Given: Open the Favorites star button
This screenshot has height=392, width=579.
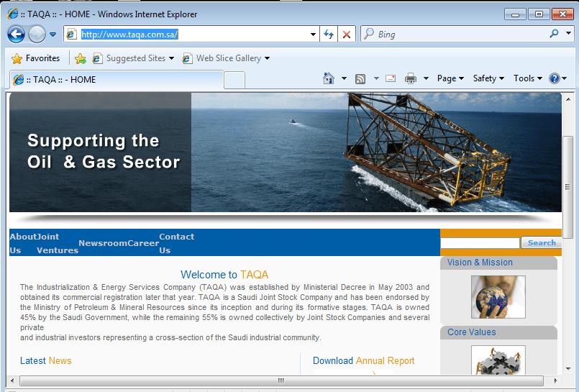Looking at the screenshot, I should 35,58.
